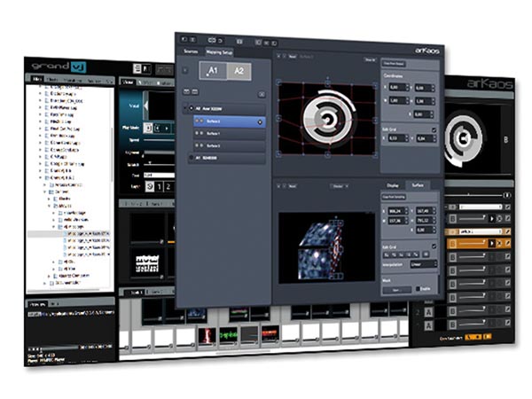The image size is (532, 399).
Task: Click the text input field in Visual panel
Action: (159, 175)
